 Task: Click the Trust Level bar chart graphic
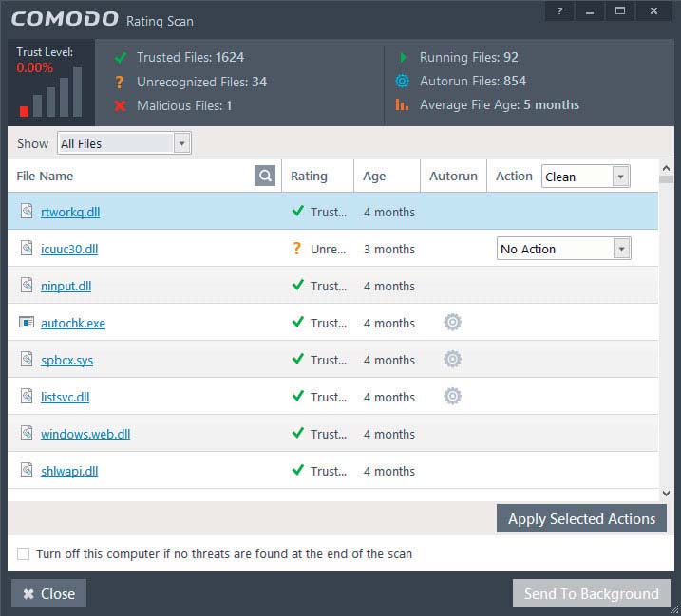pos(50,92)
